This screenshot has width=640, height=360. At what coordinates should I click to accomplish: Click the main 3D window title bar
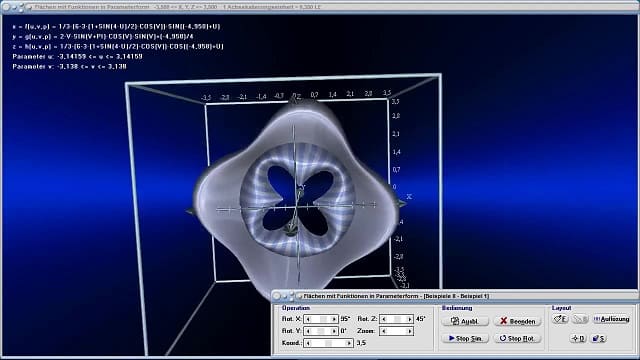[320, 7]
